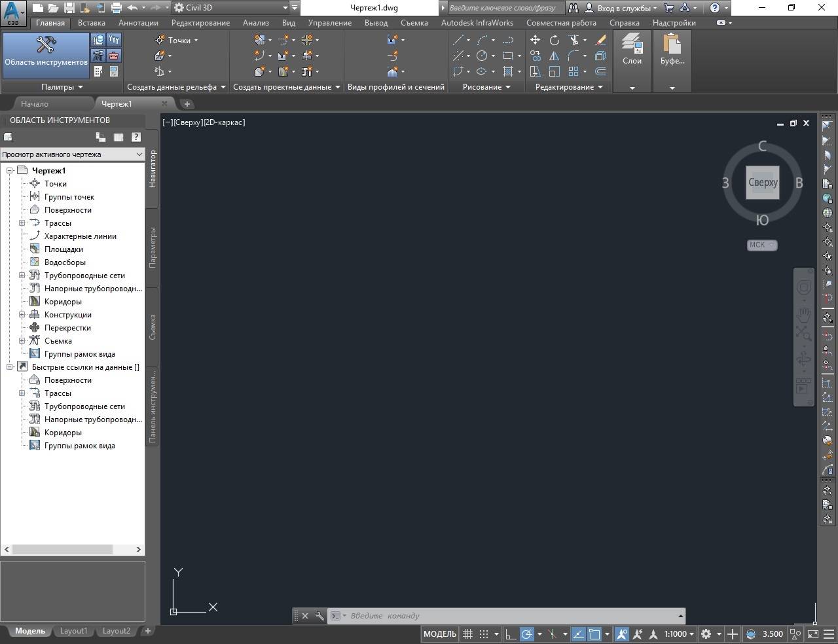
Task: Switch to the Анализ ribbon tab
Action: pyautogui.click(x=256, y=22)
